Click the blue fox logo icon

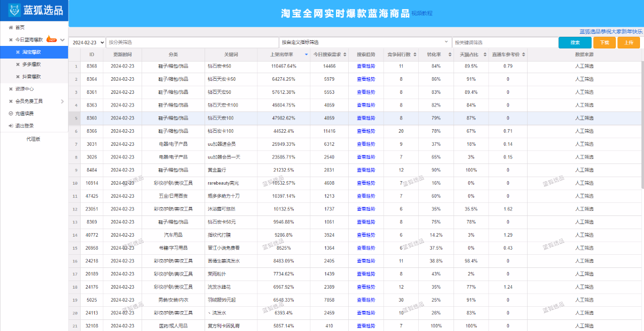tap(15, 11)
